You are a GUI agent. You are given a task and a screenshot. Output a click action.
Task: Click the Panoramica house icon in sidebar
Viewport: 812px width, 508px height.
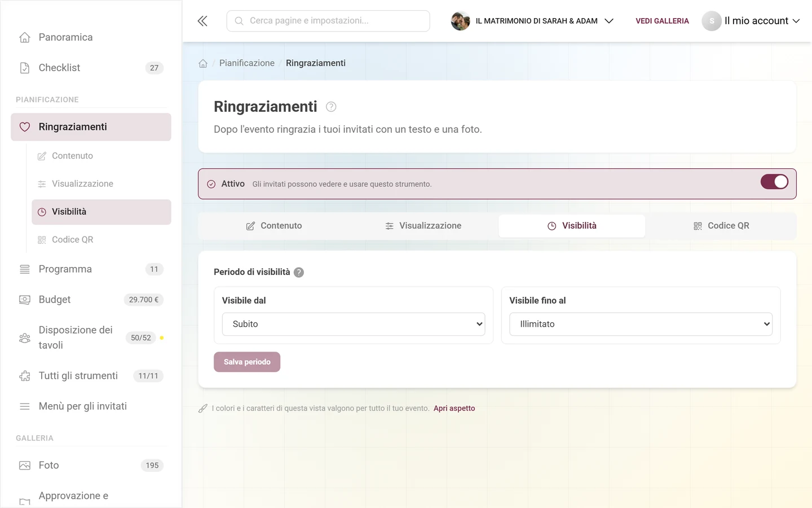pos(25,37)
